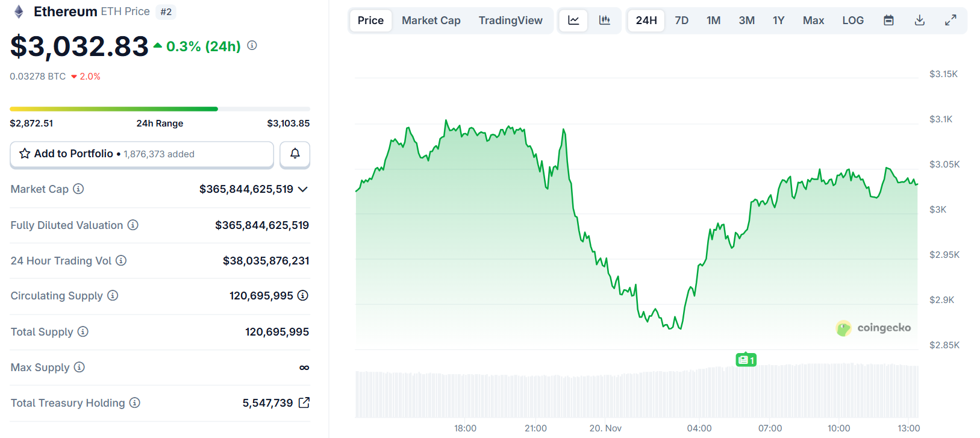Click the Total Supply 120,695,995 value
The image size is (980, 438).
click(x=277, y=331)
